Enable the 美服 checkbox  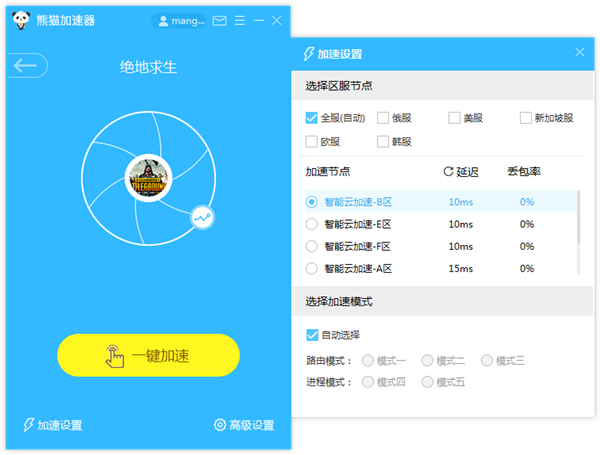(454, 118)
